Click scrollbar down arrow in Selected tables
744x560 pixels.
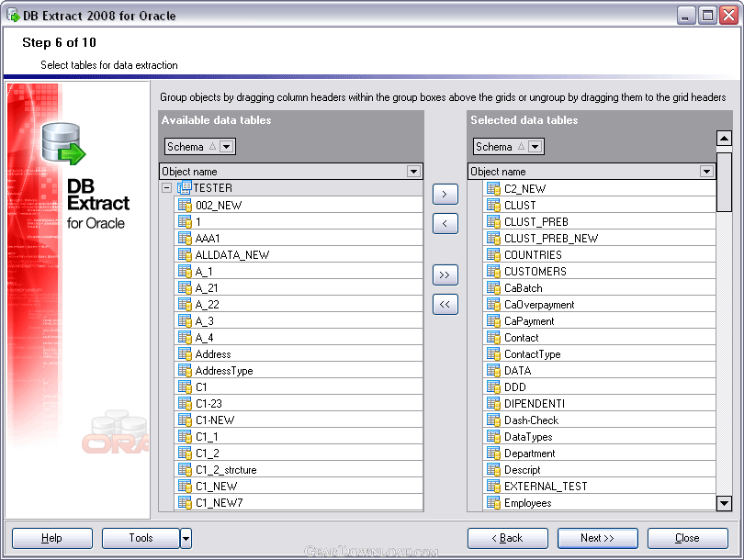pyautogui.click(x=724, y=503)
